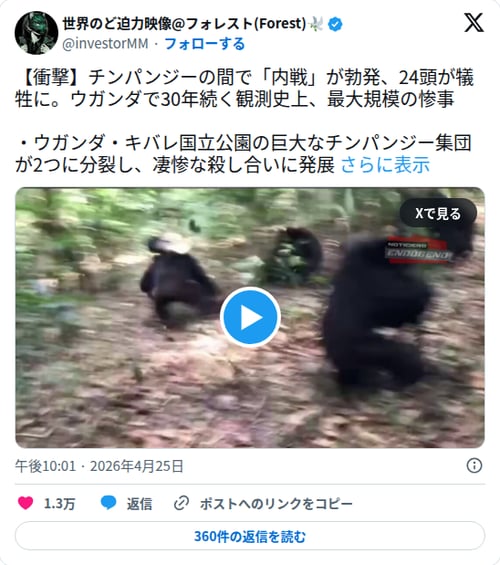500x565 pixels.
Task: Click the blue verified badge
Action: [x=335, y=24]
